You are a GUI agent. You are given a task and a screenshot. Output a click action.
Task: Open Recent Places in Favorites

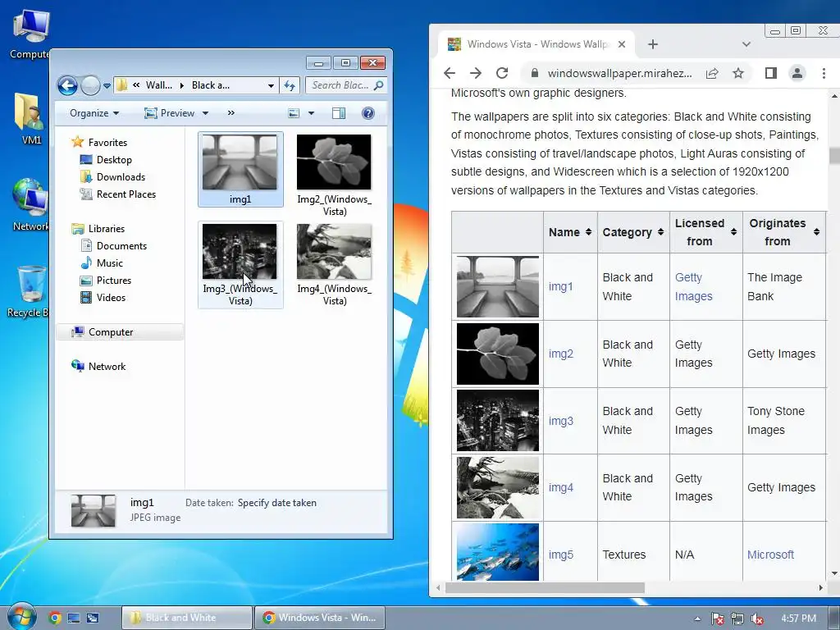point(126,194)
